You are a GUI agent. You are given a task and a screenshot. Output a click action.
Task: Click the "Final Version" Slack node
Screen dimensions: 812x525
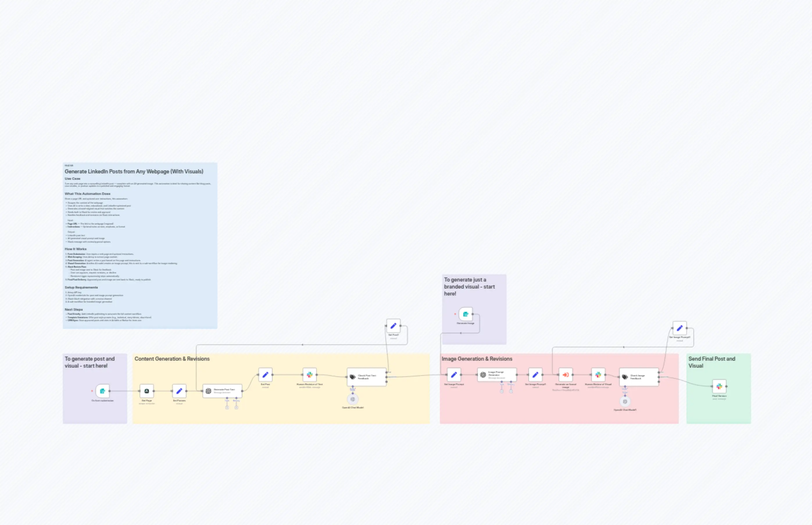(x=720, y=386)
